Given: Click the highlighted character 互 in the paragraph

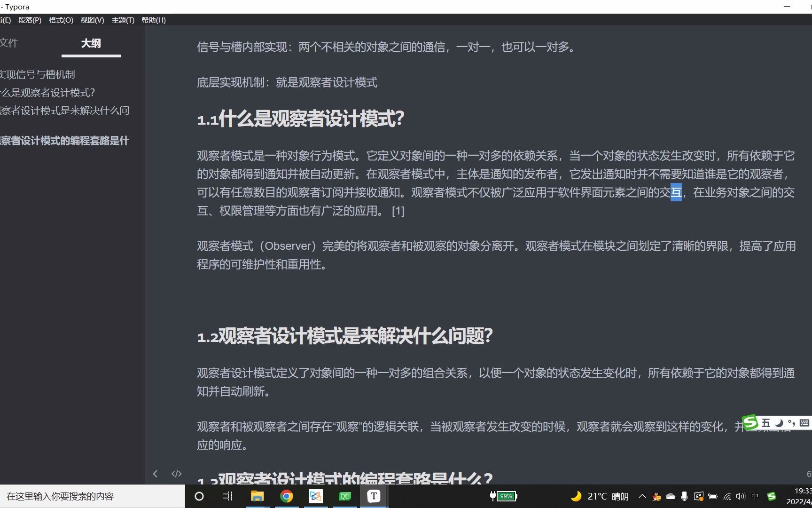Looking at the screenshot, I should click(676, 192).
